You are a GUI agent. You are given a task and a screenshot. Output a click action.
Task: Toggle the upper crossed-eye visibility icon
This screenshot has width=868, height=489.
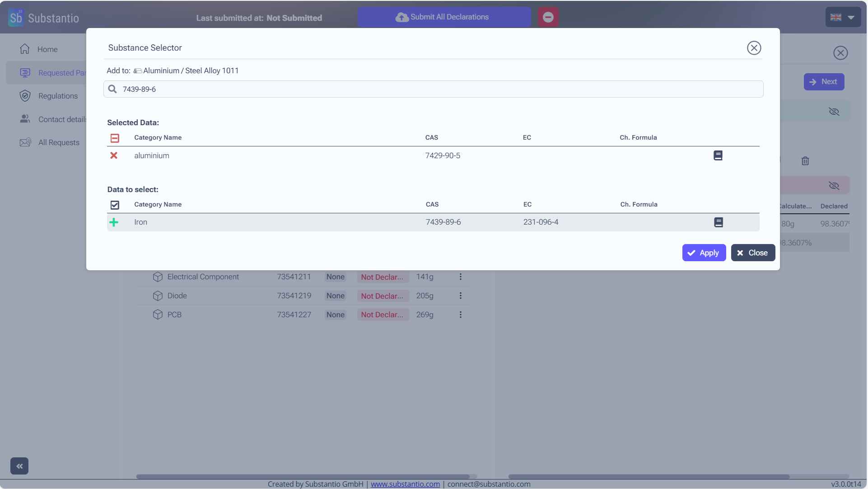(834, 112)
